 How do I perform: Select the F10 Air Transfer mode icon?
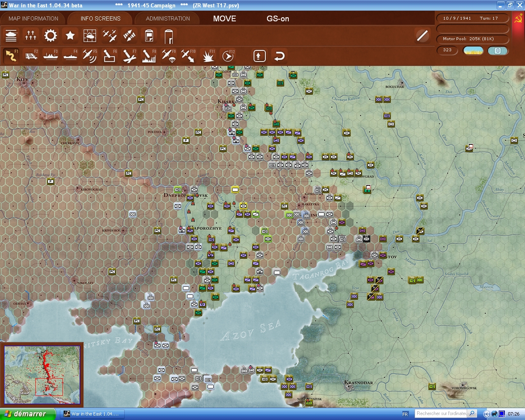click(x=188, y=56)
